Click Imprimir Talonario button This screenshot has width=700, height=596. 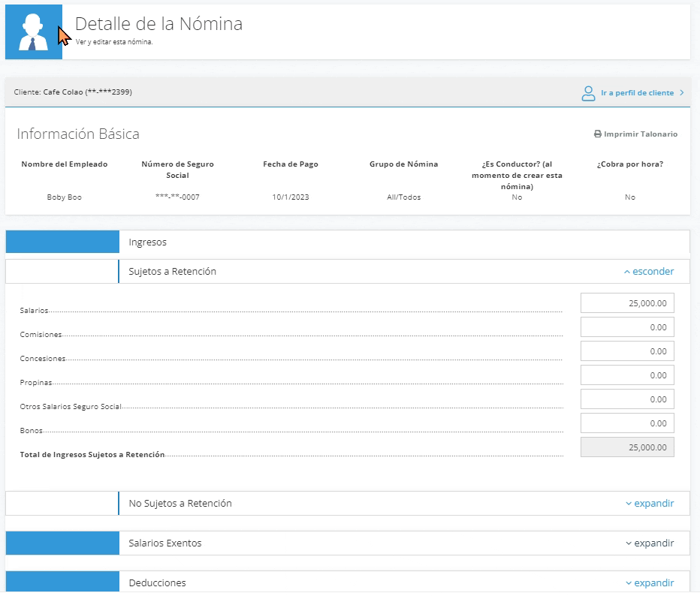(x=635, y=134)
